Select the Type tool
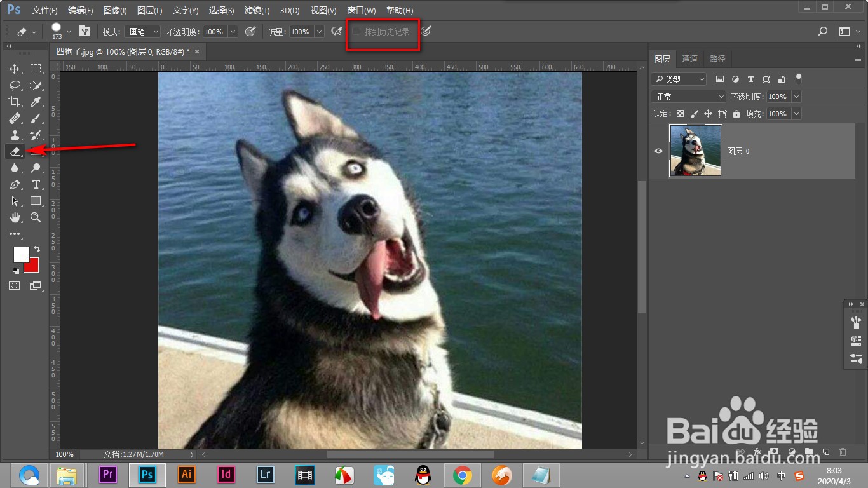 click(36, 184)
